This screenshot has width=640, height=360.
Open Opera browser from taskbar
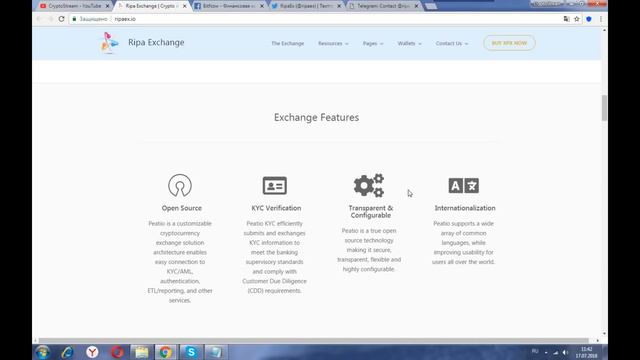117,352
